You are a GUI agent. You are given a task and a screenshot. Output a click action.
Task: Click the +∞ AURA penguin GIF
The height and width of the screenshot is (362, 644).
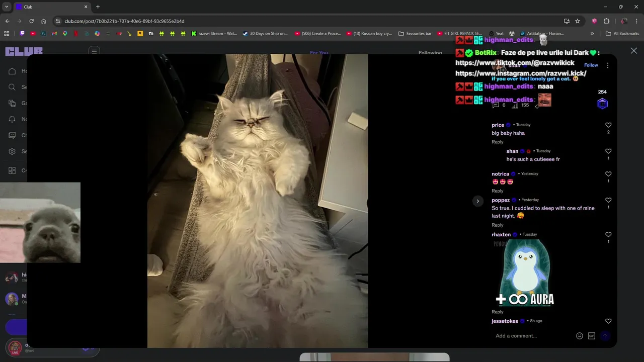click(525, 273)
